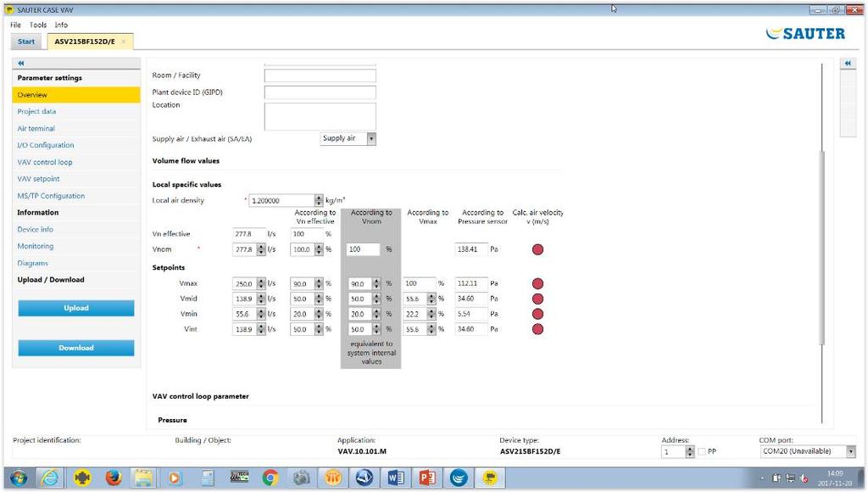Click the Vnom According to Vnom percent field
The width and height of the screenshot is (868, 492).
[x=363, y=250]
